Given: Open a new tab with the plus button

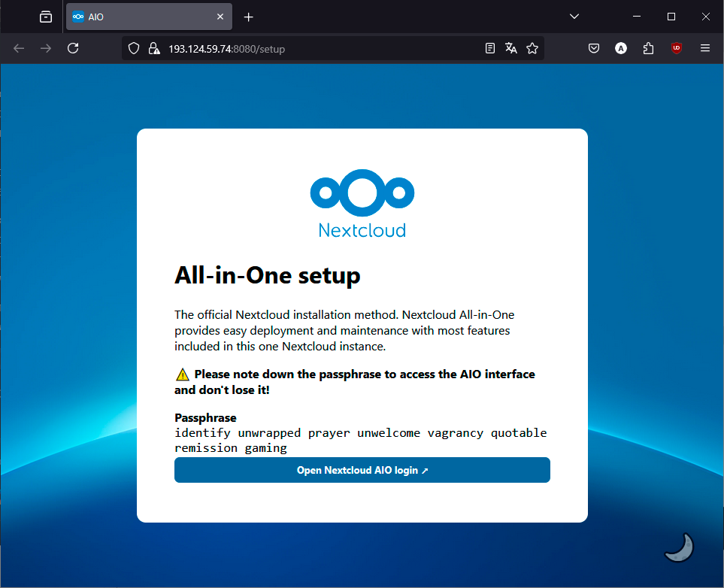Looking at the screenshot, I should [248, 17].
